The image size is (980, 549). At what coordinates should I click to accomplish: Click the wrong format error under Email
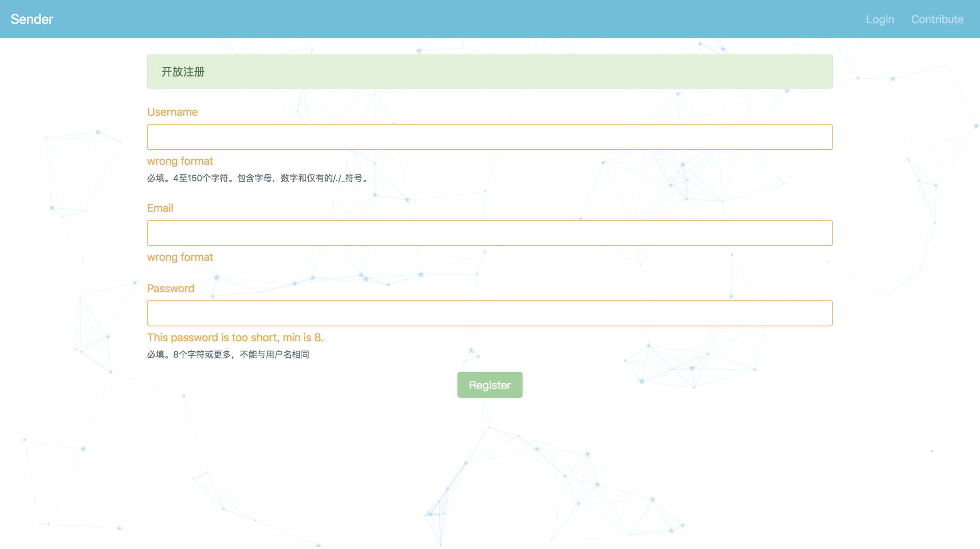180,257
